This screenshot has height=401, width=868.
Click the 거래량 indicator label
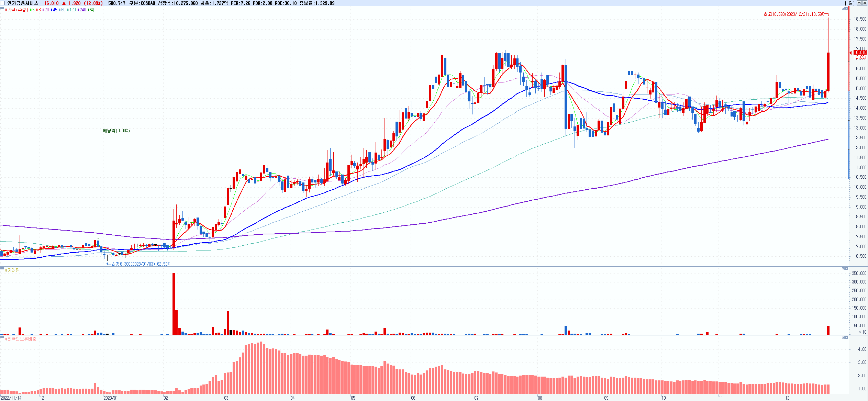coord(13,270)
